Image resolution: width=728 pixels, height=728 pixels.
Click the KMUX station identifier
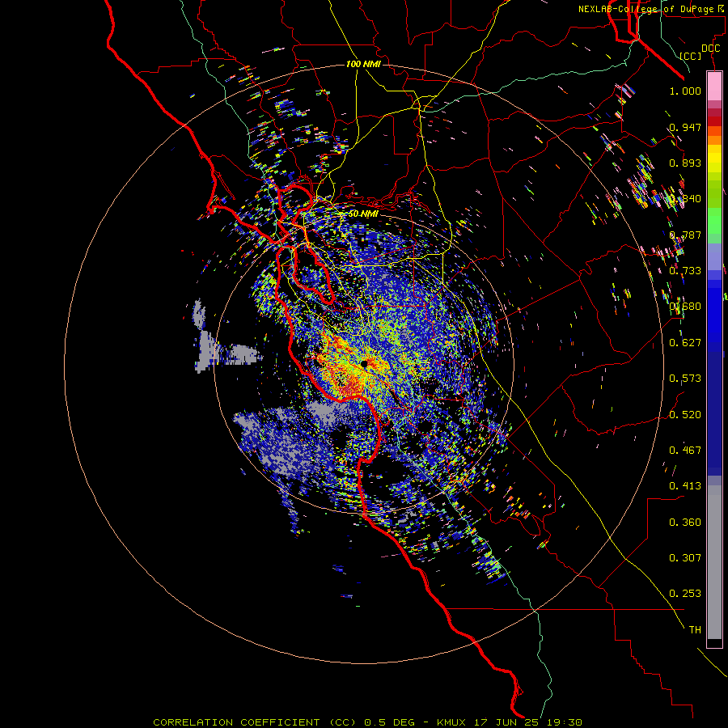click(x=451, y=722)
